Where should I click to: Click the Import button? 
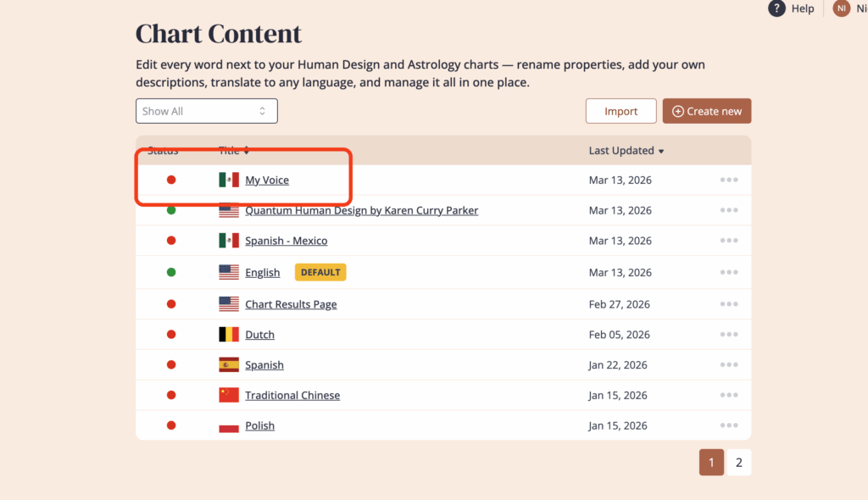tap(620, 111)
